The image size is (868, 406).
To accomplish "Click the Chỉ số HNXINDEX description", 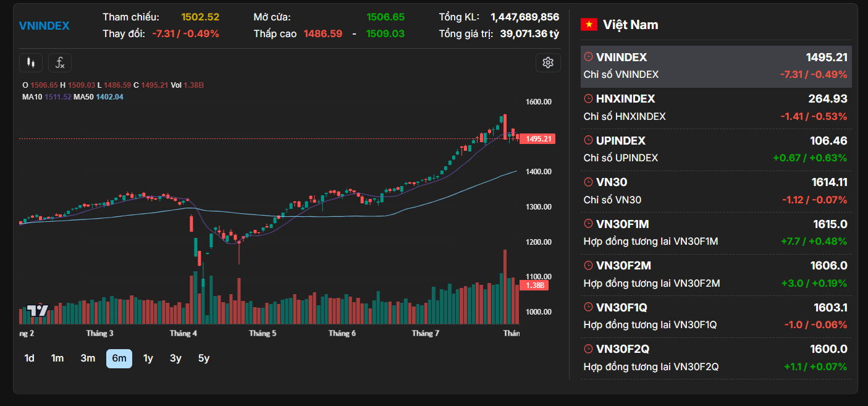I will pyautogui.click(x=625, y=116).
